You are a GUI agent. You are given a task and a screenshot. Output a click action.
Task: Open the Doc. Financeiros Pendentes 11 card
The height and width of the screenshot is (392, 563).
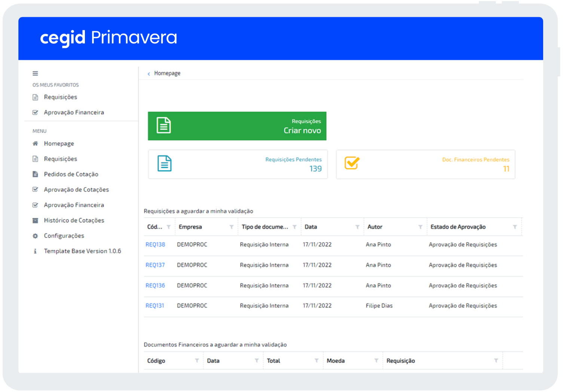(426, 165)
